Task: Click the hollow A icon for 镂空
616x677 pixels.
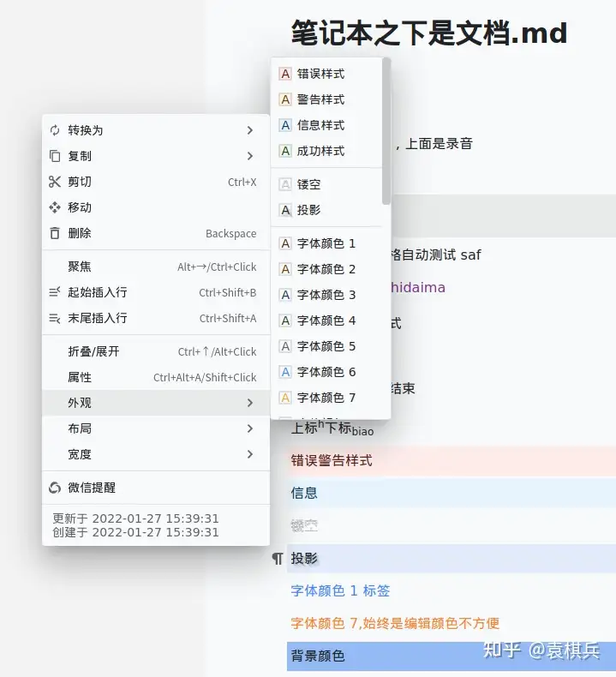Action: [285, 184]
